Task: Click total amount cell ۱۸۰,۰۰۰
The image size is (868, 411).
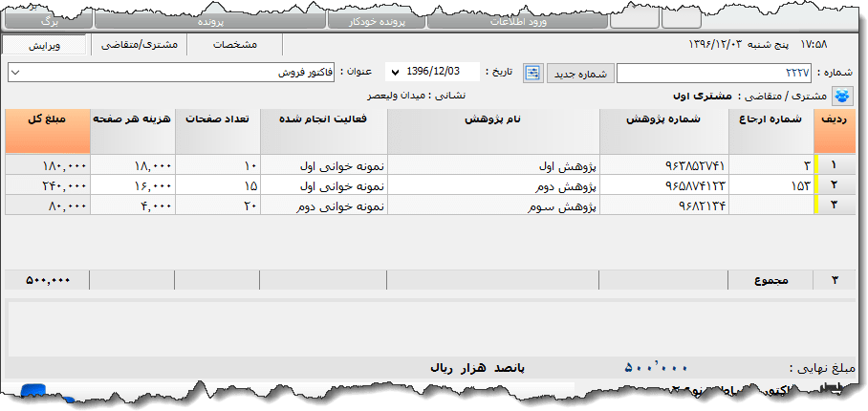Action: (x=48, y=164)
